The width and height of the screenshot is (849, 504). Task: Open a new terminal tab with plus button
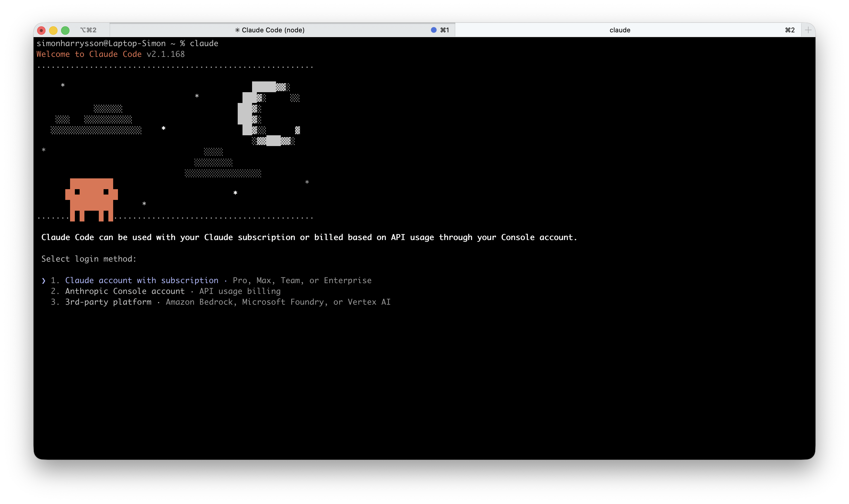click(808, 30)
